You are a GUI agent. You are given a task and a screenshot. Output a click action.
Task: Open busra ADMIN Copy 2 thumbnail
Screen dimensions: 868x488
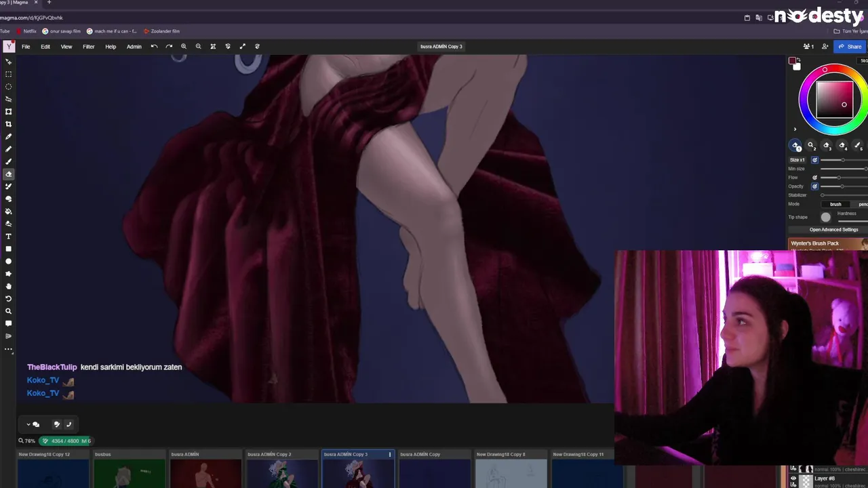click(282, 469)
